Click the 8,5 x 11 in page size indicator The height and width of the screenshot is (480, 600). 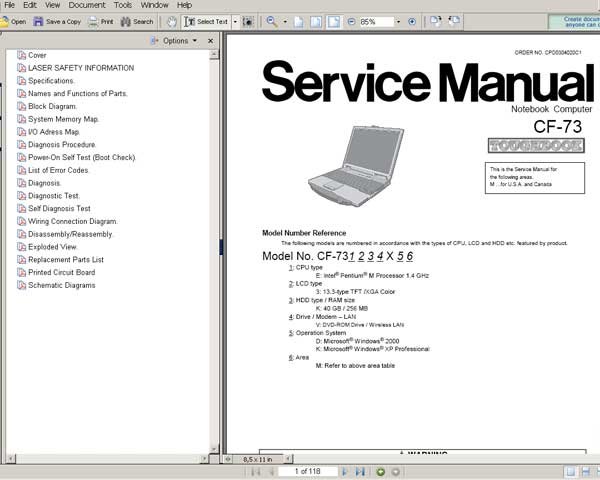click(258, 459)
